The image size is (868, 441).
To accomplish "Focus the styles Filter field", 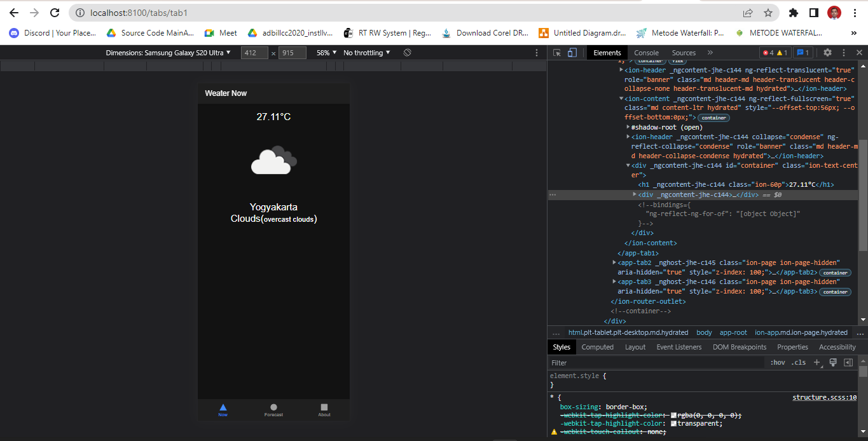I will point(656,363).
